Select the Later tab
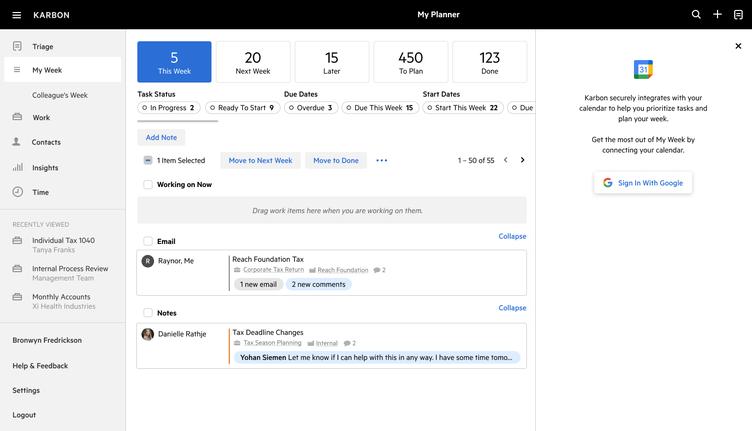 pyautogui.click(x=332, y=62)
